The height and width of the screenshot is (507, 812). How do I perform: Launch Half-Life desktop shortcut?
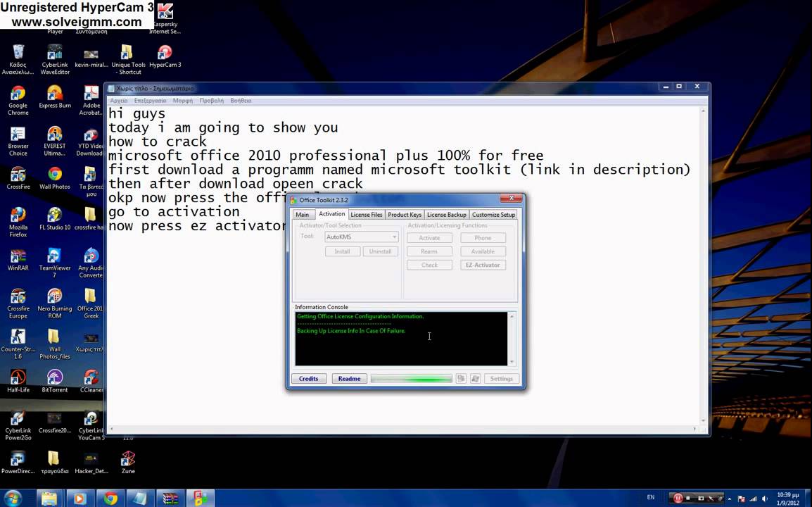tap(18, 381)
